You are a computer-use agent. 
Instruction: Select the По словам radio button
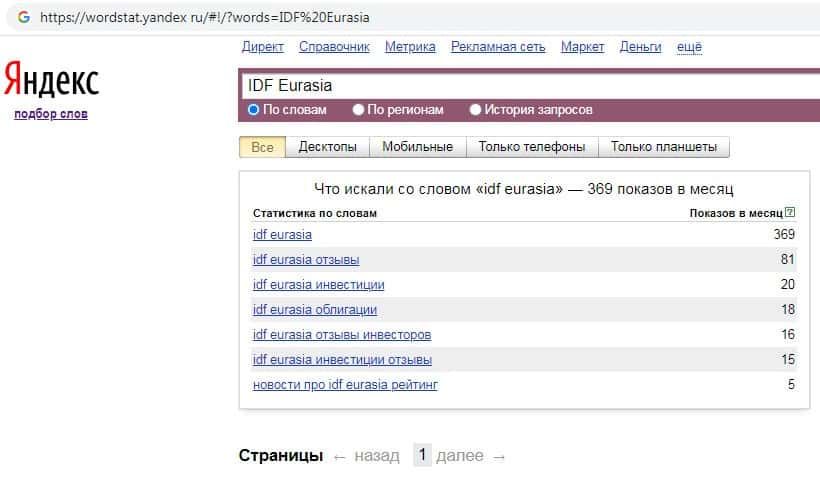tap(253, 110)
